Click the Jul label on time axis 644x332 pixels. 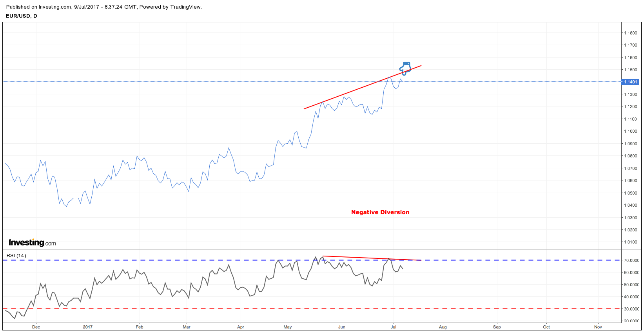pos(394,327)
